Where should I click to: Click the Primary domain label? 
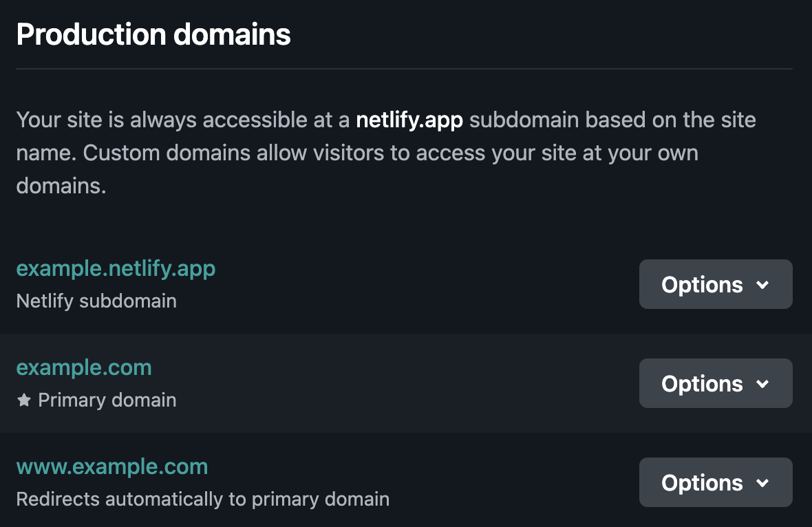(x=107, y=400)
